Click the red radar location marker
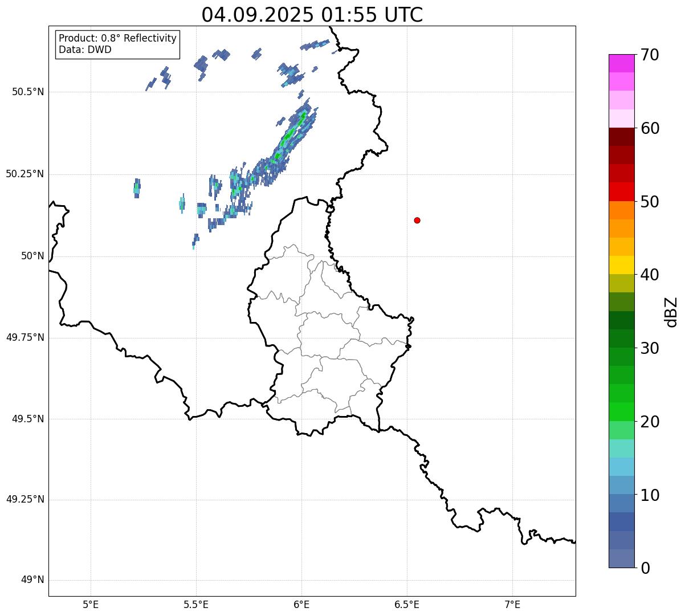 pyautogui.click(x=417, y=220)
